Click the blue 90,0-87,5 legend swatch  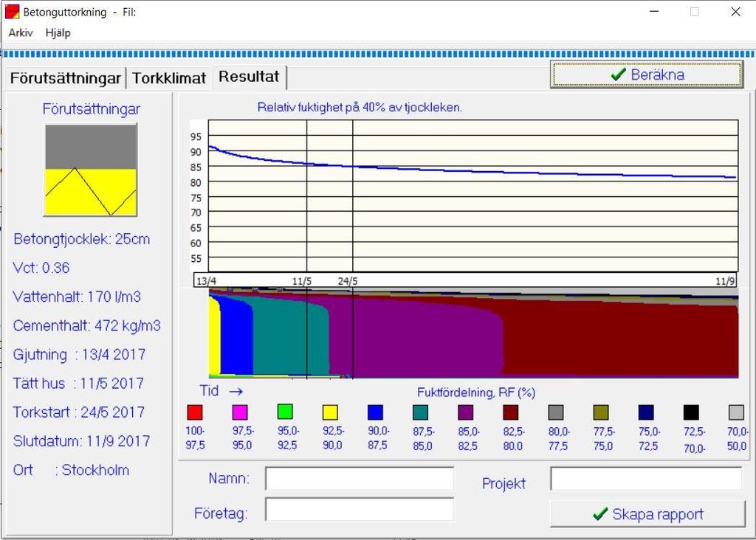[375, 412]
